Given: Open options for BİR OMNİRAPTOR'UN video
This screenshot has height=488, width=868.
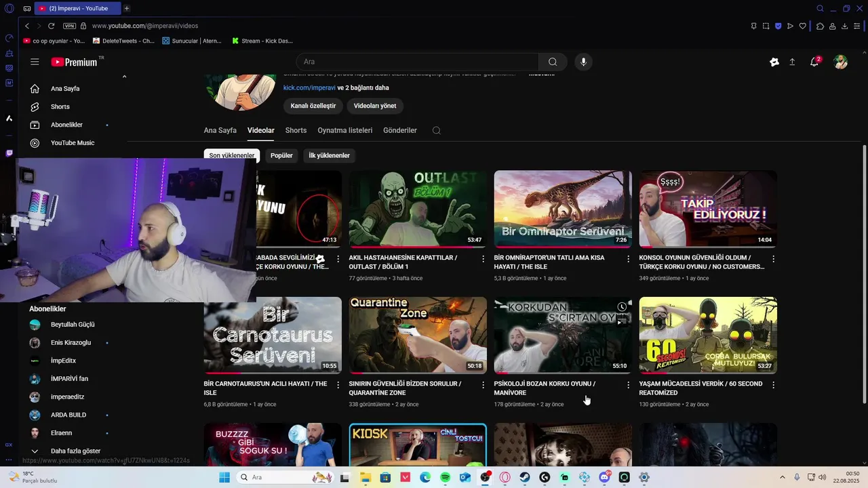Looking at the screenshot, I should (x=628, y=259).
